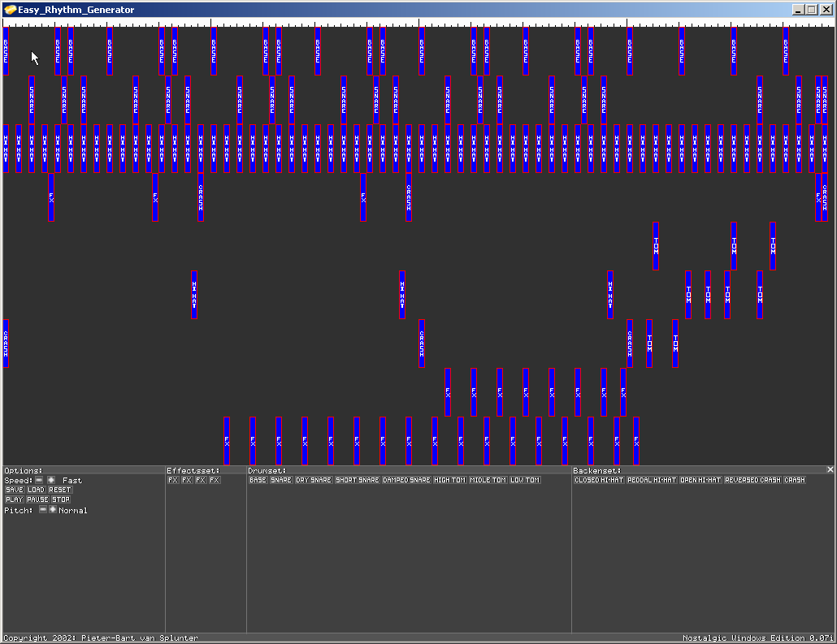Click the leftmost CRASH note block
Screen dimensions: 837x644
tap(6, 343)
